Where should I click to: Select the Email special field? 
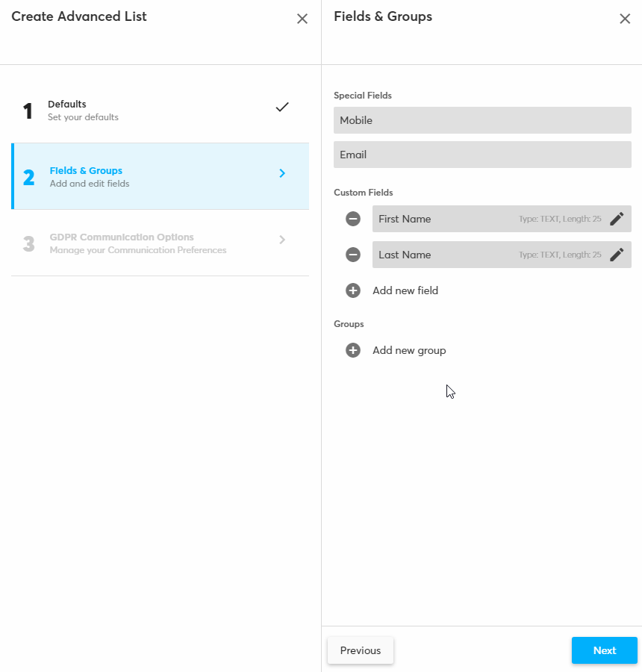(482, 155)
